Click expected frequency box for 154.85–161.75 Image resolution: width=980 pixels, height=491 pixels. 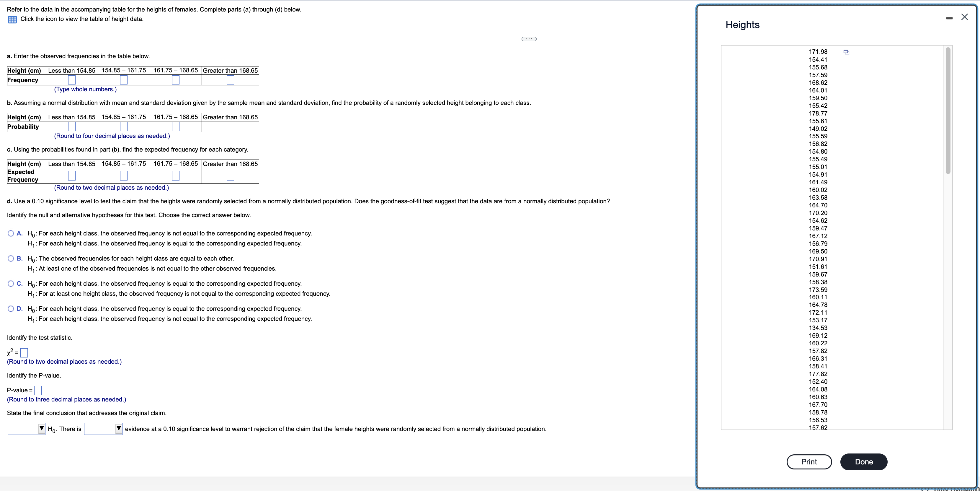pos(124,175)
